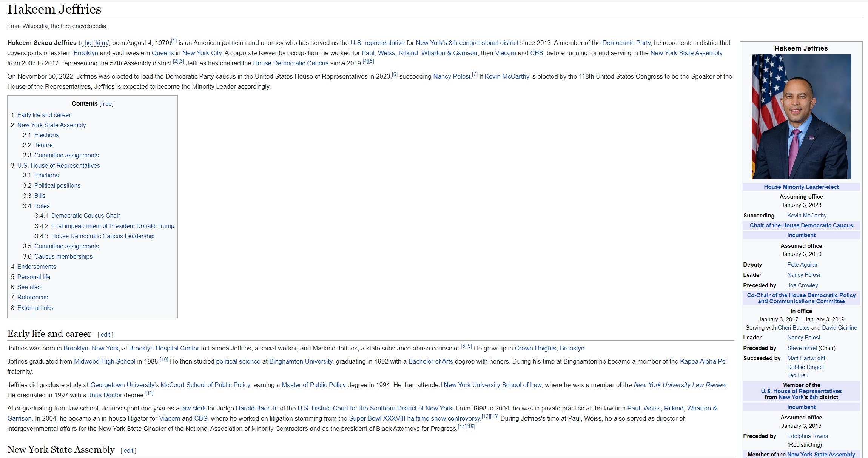
Task: Open the House Democratic Caucus link in intro
Action: pyautogui.click(x=291, y=63)
